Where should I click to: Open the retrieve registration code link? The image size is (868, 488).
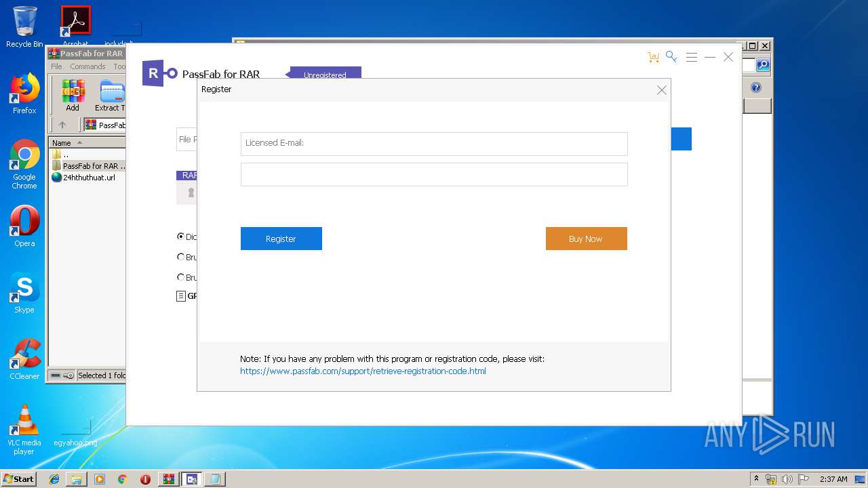[363, 371]
